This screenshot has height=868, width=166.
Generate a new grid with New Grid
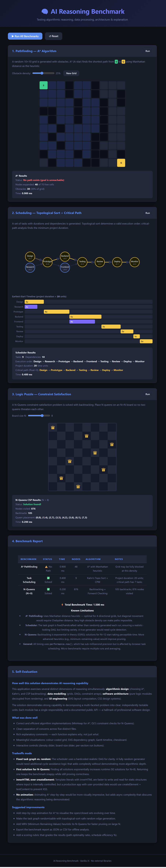(71, 73)
